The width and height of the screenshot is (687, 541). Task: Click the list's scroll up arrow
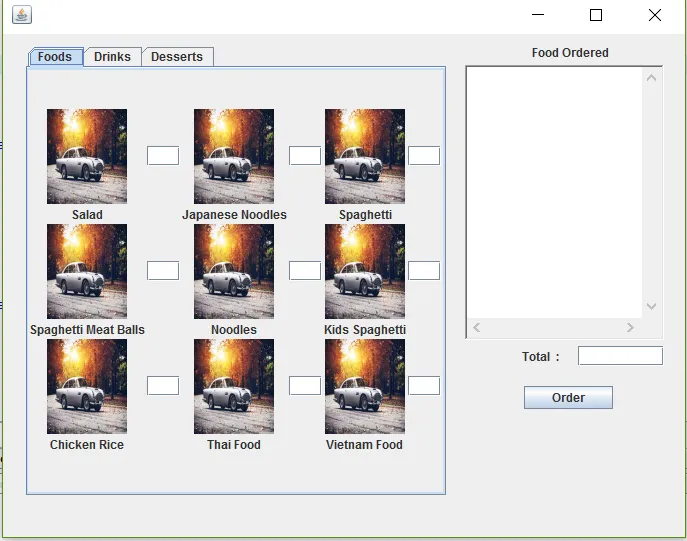pyautogui.click(x=652, y=78)
